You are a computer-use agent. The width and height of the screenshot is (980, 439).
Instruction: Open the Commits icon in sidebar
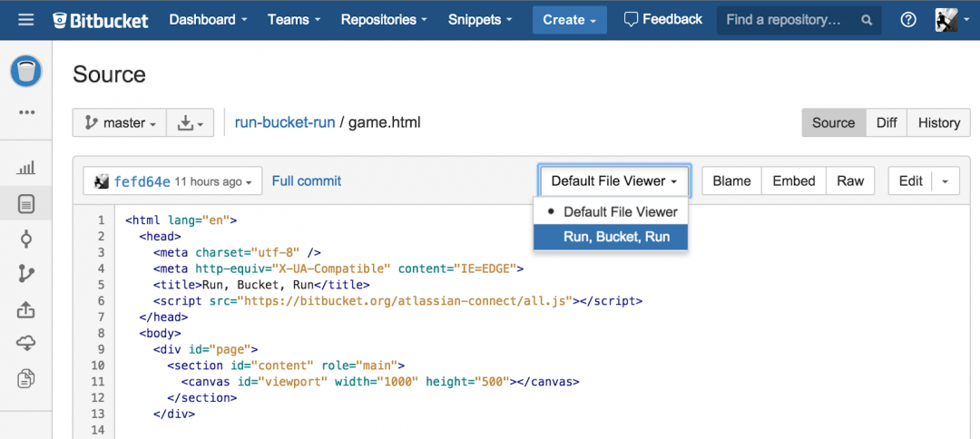point(26,239)
